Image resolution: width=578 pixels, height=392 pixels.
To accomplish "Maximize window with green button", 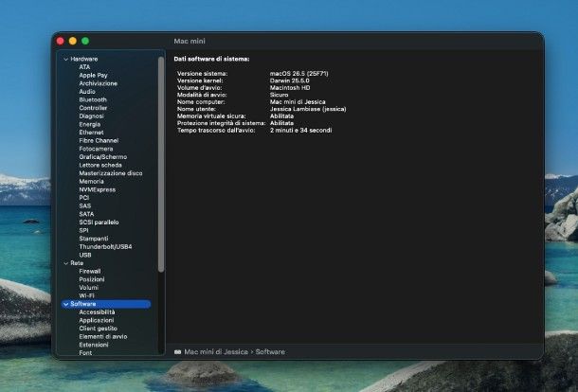I will click(x=85, y=41).
